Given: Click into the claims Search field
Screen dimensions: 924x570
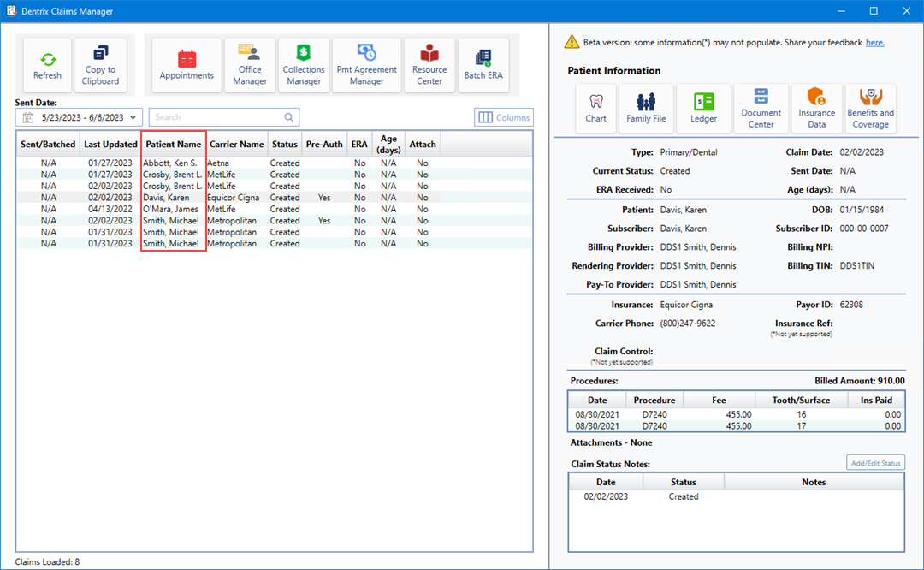Looking at the screenshot, I should [224, 117].
